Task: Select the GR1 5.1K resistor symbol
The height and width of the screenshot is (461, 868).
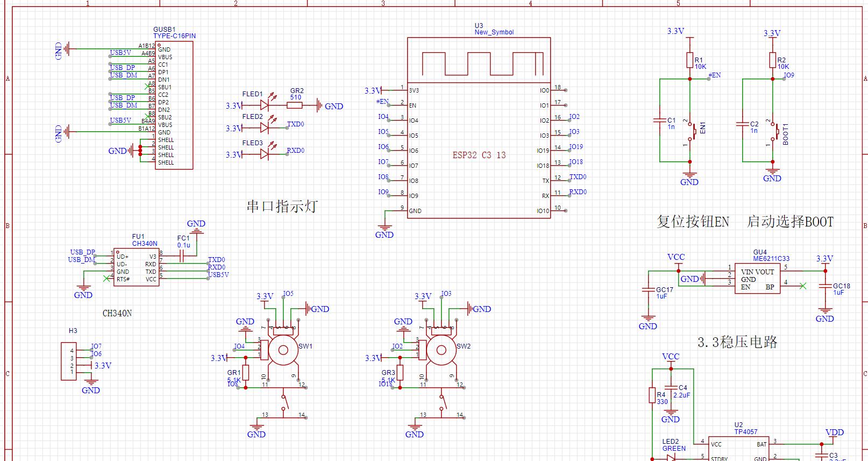Action: pyautogui.click(x=246, y=372)
